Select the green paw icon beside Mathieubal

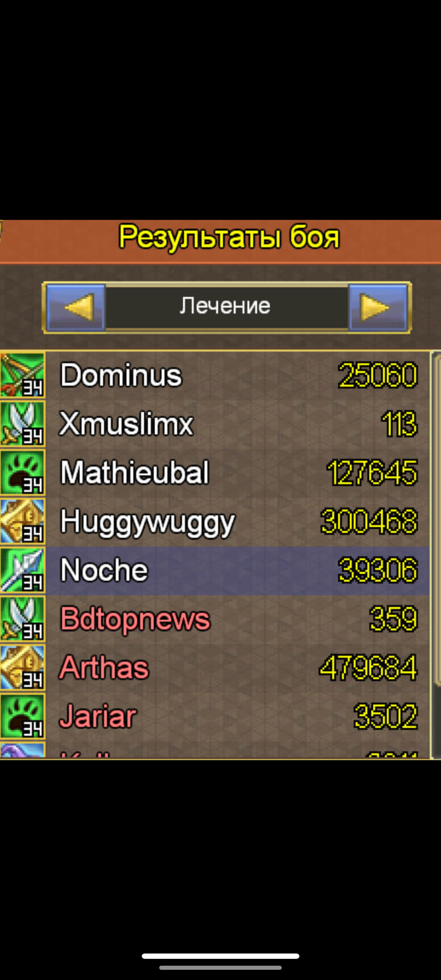coord(22,472)
